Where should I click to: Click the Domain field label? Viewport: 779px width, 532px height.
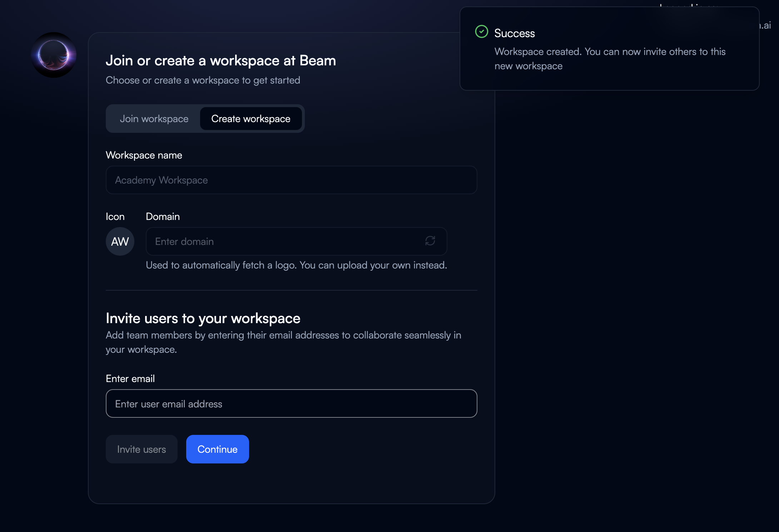(x=163, y=216)
